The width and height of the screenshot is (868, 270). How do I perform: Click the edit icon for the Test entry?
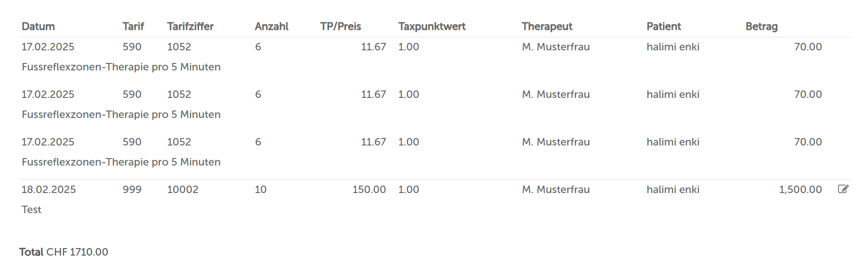tap(843, 189)
